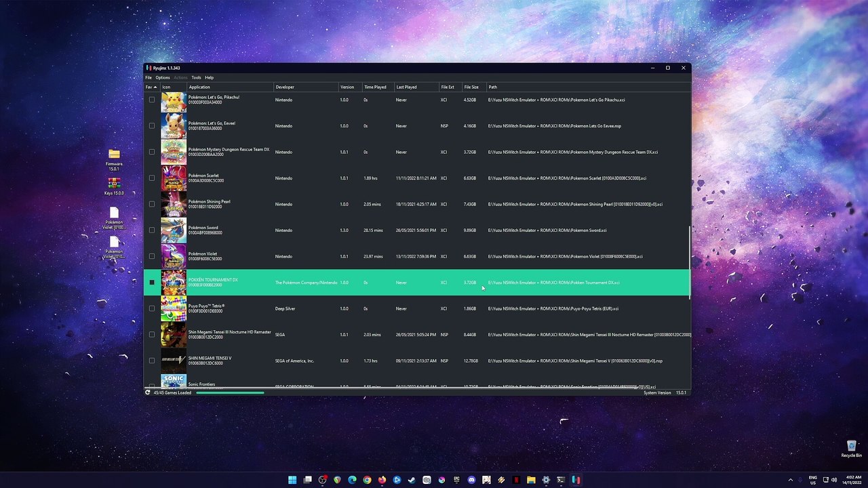Click the Pokémon Scarlet cover art
This screenshot has height=488, width=868.
[174, 178]
